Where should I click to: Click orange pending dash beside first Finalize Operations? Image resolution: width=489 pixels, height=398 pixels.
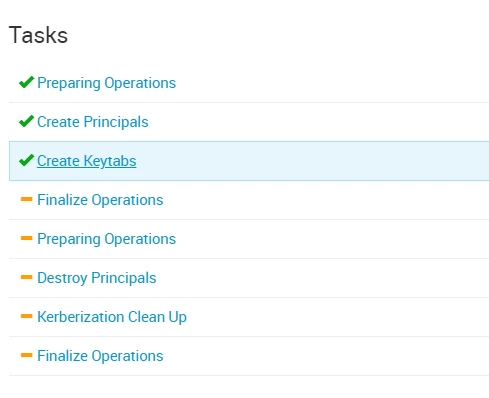pyautogui.click(x=26, y=199)
